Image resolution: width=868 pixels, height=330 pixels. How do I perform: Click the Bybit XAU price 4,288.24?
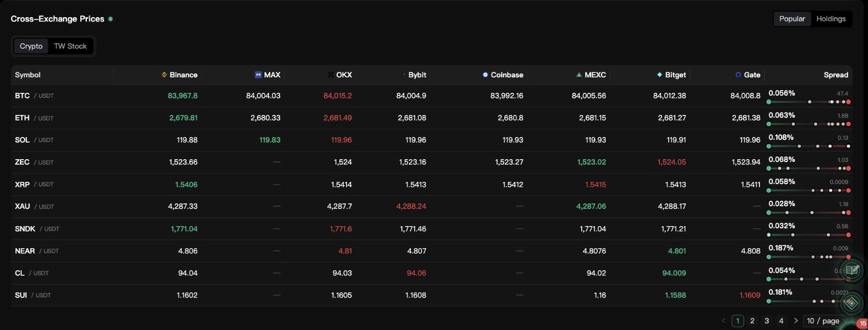point(411,206)
